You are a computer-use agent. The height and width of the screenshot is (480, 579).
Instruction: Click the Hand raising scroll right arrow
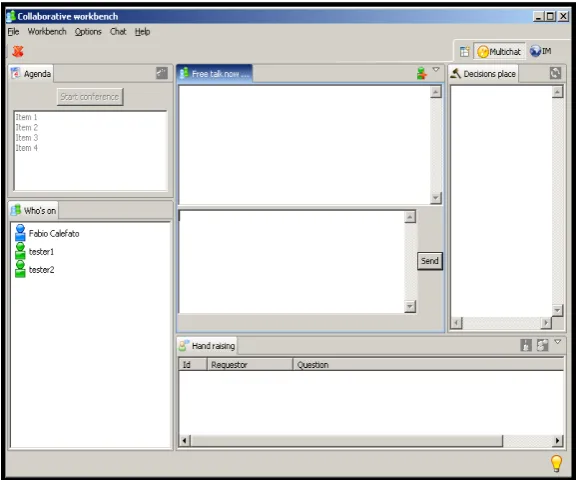point(558,440)
